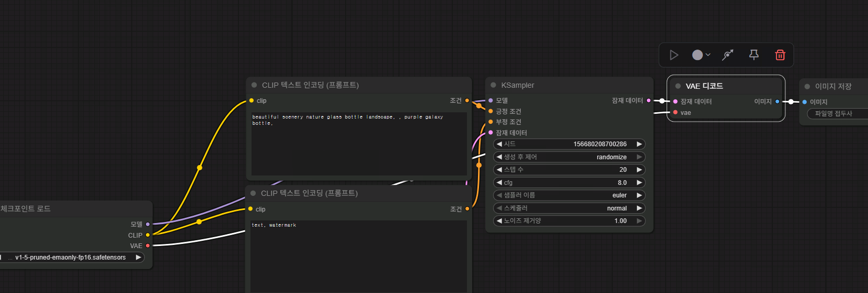
Task: Click the play icon in the node toolbar
Action: coord(674,55)
